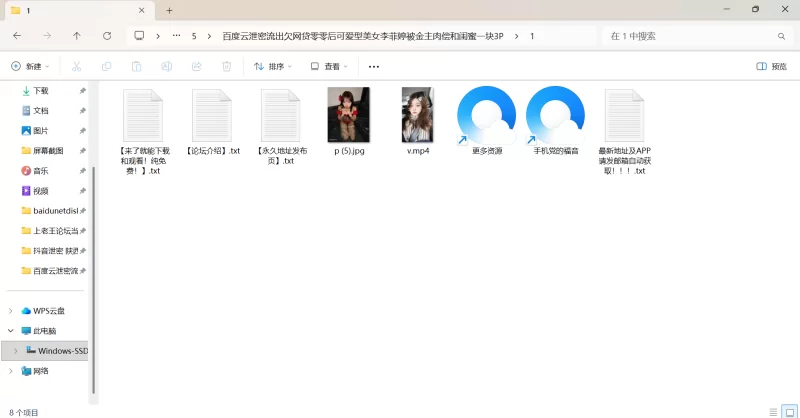Screen dimensions: 800x418
Task: Refresh the current folder view
Action: coord(107,35)
